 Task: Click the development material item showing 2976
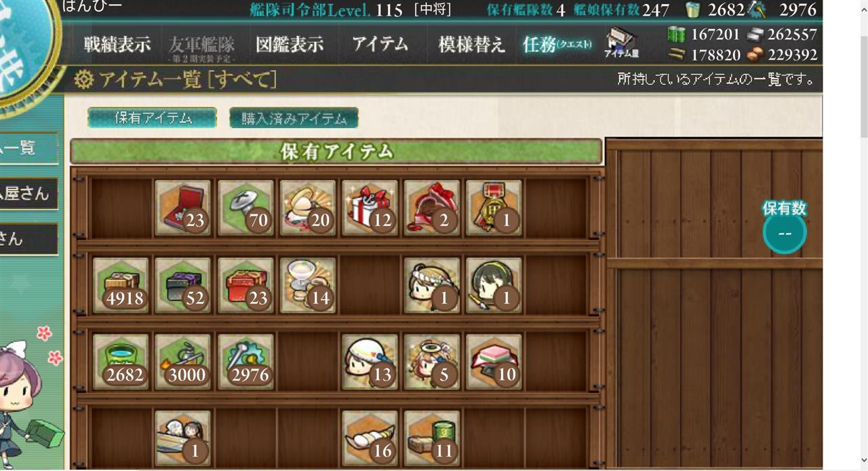tap(245, 362)
